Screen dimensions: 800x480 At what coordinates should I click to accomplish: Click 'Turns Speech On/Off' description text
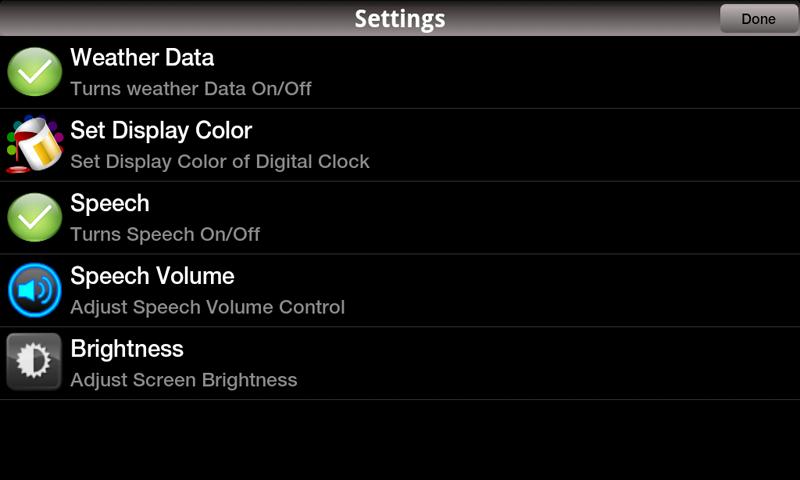[x=165, y=234]
